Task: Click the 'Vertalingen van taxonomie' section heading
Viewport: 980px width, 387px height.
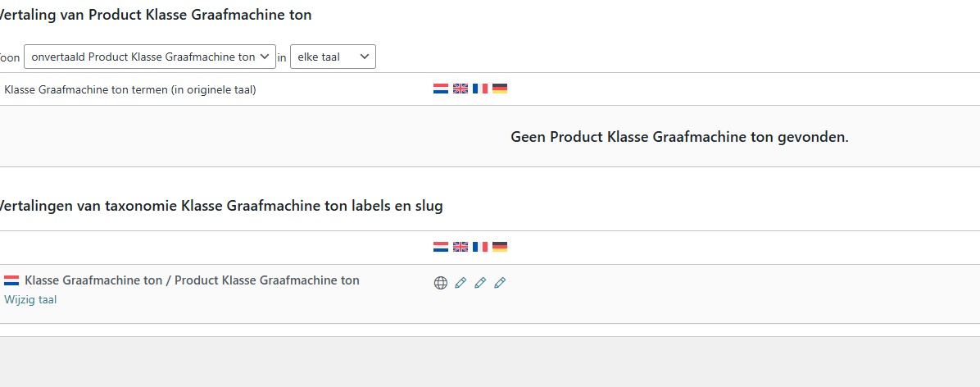Action: tap(220, 206)
